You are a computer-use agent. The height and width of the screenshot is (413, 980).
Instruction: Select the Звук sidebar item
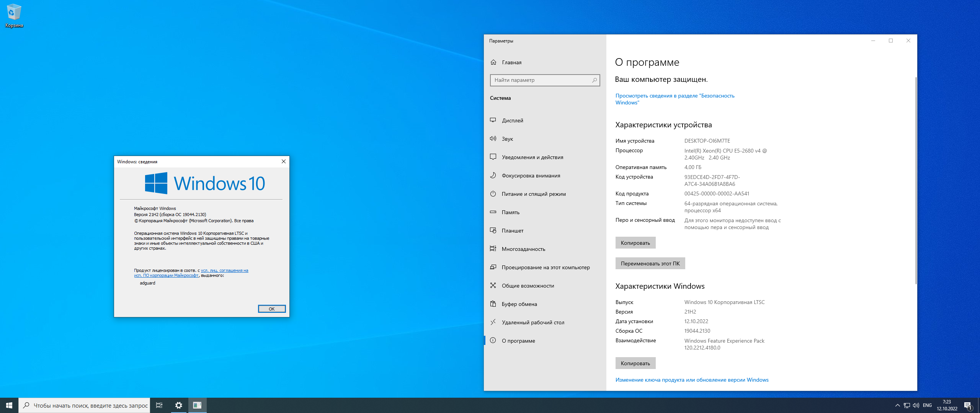(507, 139)
